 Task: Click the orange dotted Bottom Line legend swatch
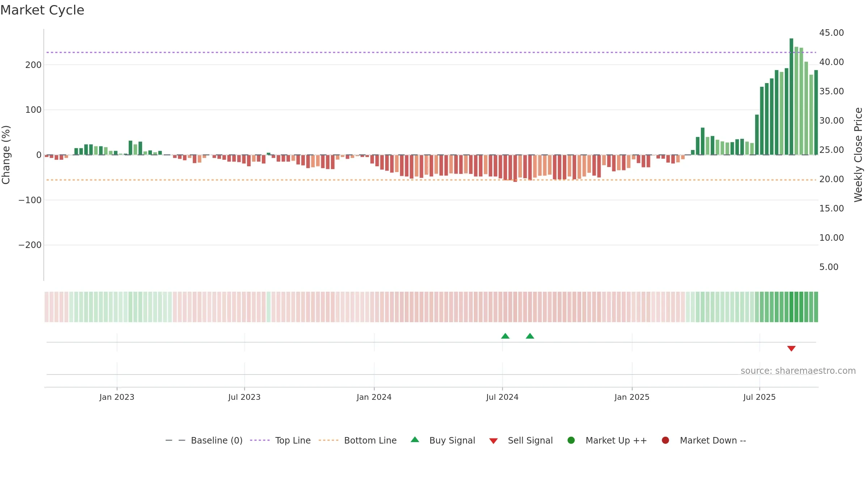click(x=329, y=440)
